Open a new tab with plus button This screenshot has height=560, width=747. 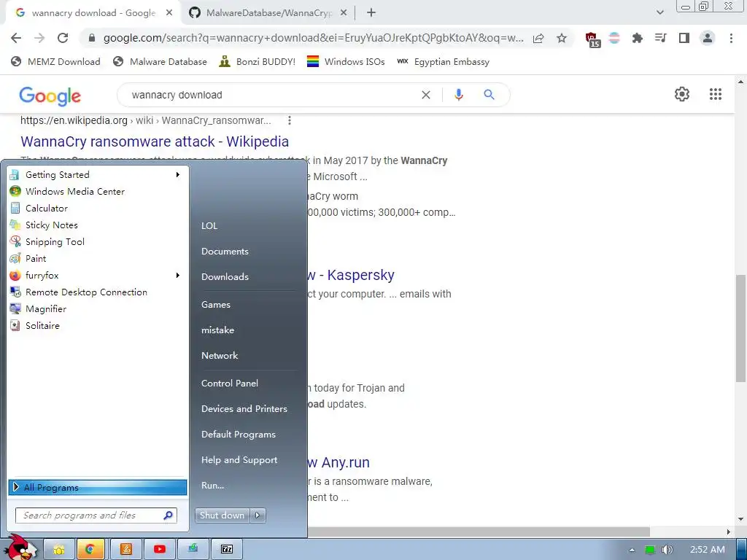tap(371, 13)
